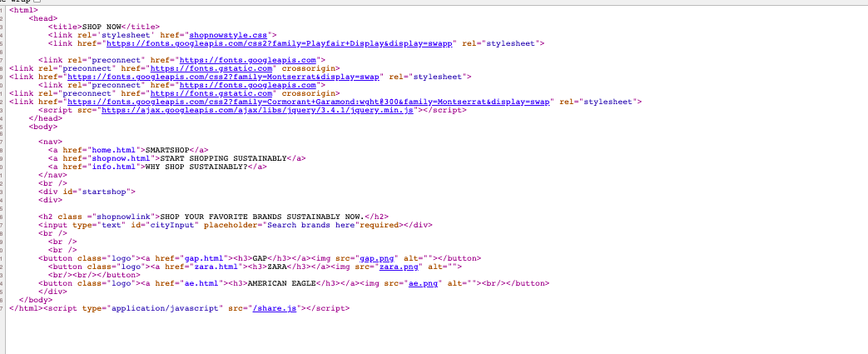Click the closing </body> tag

[x=36, y=300]
